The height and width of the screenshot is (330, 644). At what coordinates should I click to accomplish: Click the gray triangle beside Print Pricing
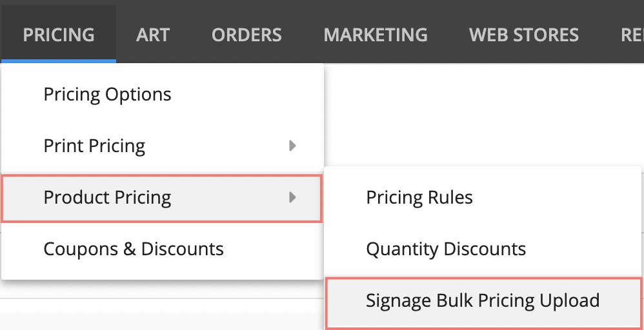pos(292,146)
